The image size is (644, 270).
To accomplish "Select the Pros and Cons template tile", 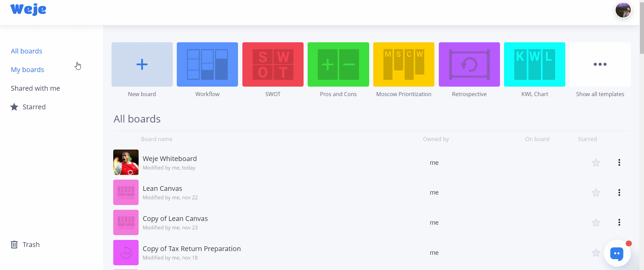I will point(338,64).
